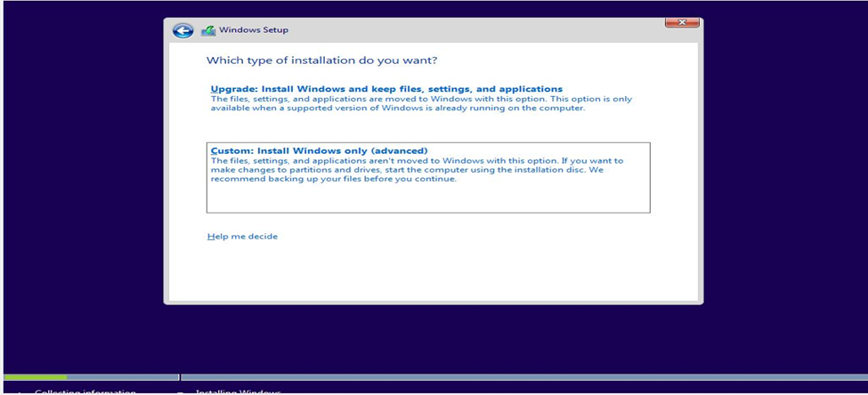Image resolution: width=868 pixels, height=395 pixels.
Task: Go back using the blue arrow button
Action: coord(183,30)
